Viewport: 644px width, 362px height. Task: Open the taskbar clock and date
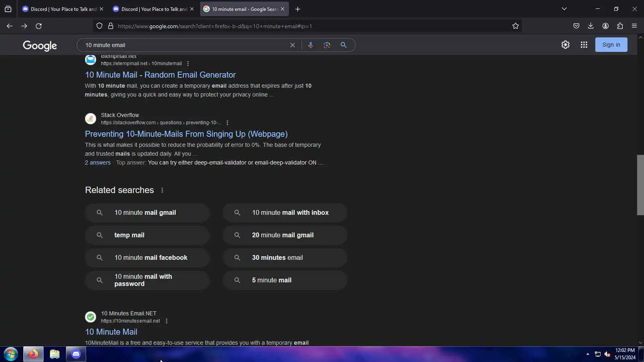pos(625,354)
